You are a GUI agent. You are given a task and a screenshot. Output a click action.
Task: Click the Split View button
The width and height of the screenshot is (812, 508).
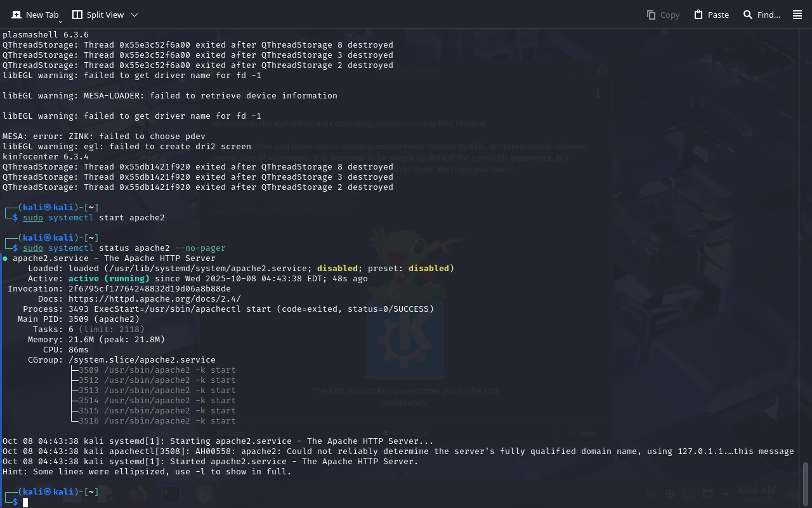click(x=98, y=15)
